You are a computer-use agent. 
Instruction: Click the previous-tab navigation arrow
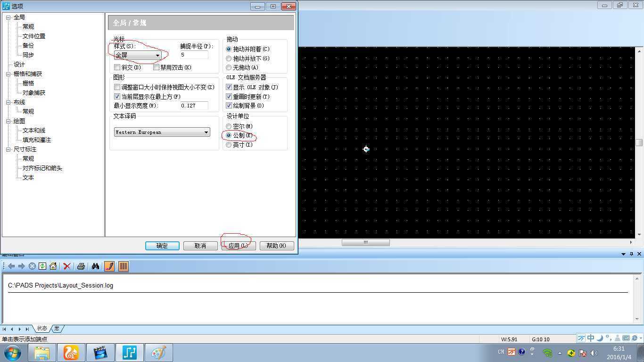[12, 329]
